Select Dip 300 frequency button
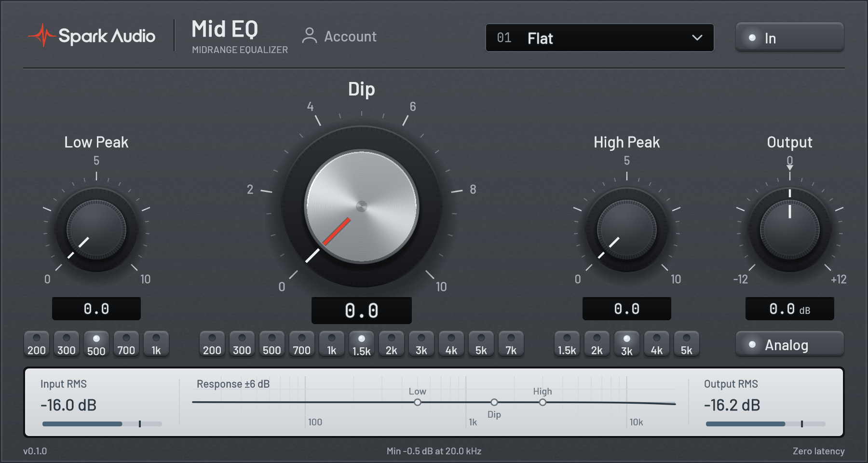The image size is (868, 463). point(242,344)
